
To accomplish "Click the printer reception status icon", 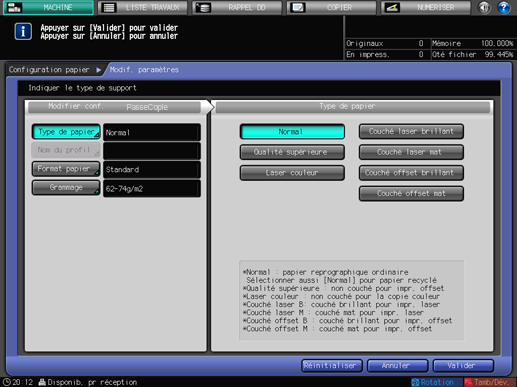I will (42, 382).
